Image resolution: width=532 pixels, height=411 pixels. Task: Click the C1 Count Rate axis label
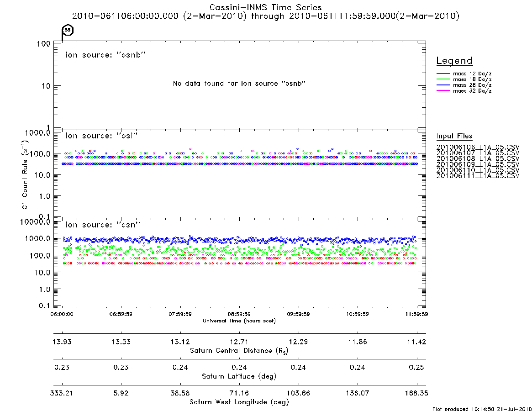[25, 175]
